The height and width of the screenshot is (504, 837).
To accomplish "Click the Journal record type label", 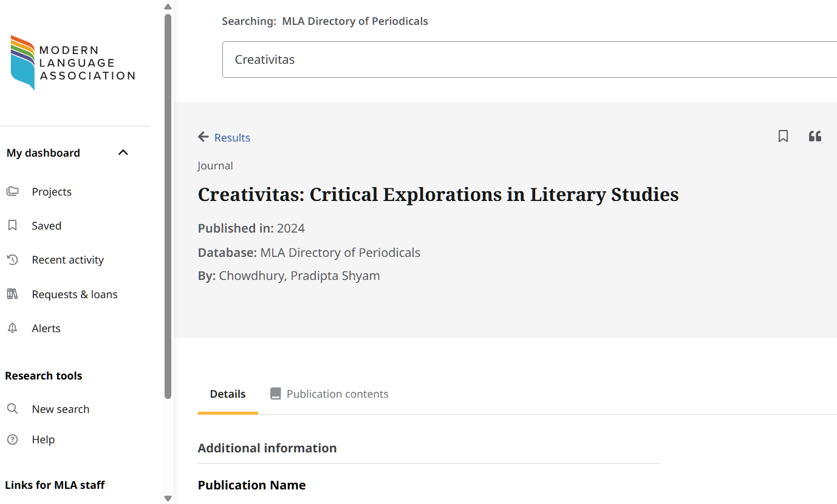I will 215,166.
